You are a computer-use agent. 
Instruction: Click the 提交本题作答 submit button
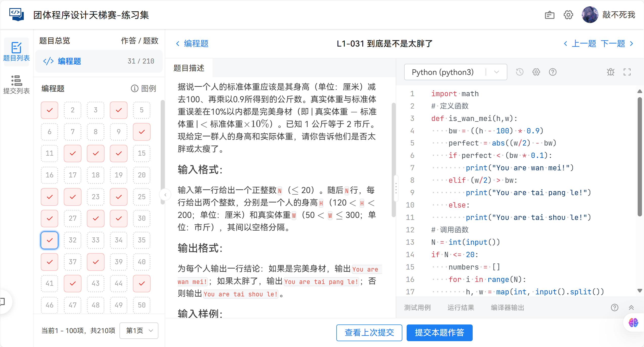pyautogui.click(x=440, y=333)
